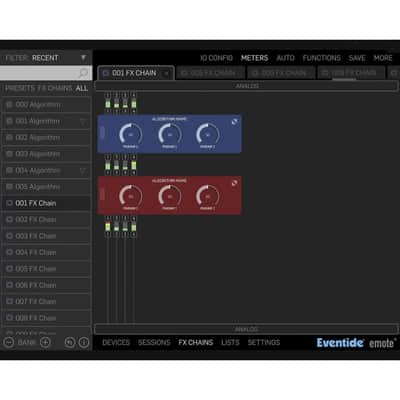This screenshot has width=400, height=400.
Task: Select the 005 FX Chain entry
Action: click(46, 269)
